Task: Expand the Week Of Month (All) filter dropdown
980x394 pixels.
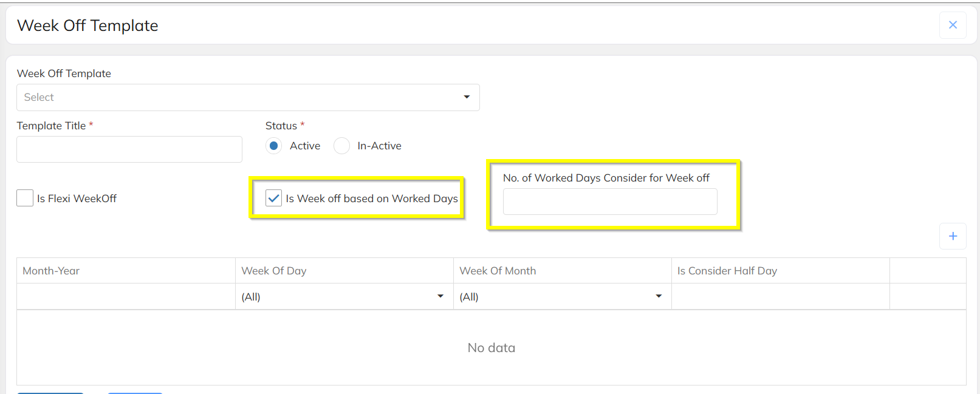Action: [562, 297]
